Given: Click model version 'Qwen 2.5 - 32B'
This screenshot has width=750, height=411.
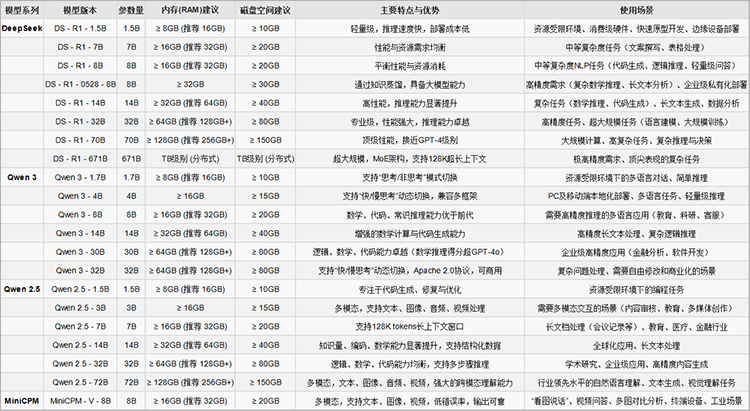Looking at the screenshot, I should point(80,364).
